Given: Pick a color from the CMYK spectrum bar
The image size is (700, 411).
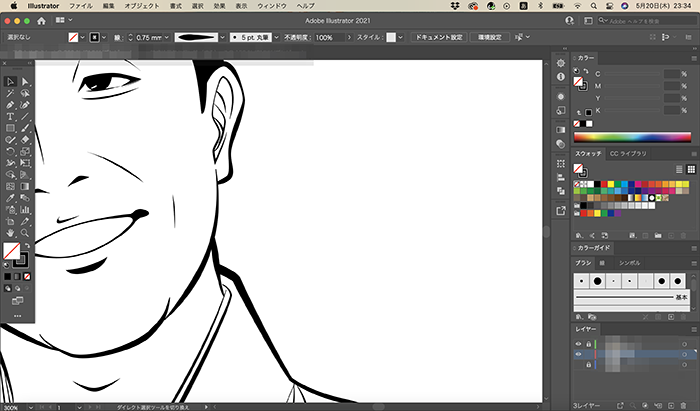Looking at the screenshot, I should 632,137.
